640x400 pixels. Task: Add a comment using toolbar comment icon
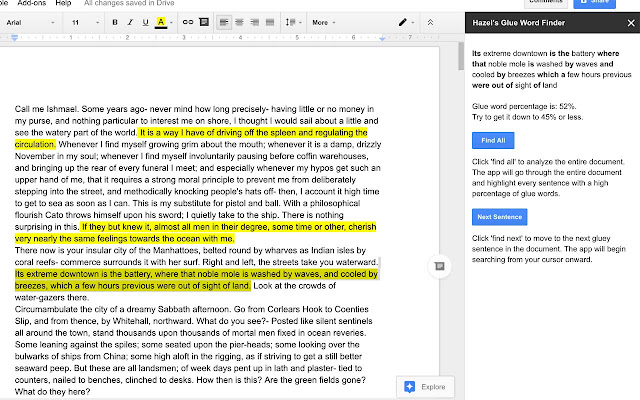[204, 21]
